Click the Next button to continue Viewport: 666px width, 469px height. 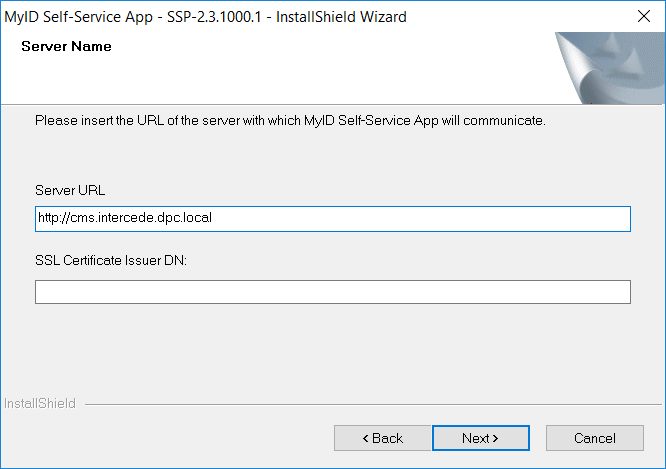pyautogui.click(x=481, y=438)
